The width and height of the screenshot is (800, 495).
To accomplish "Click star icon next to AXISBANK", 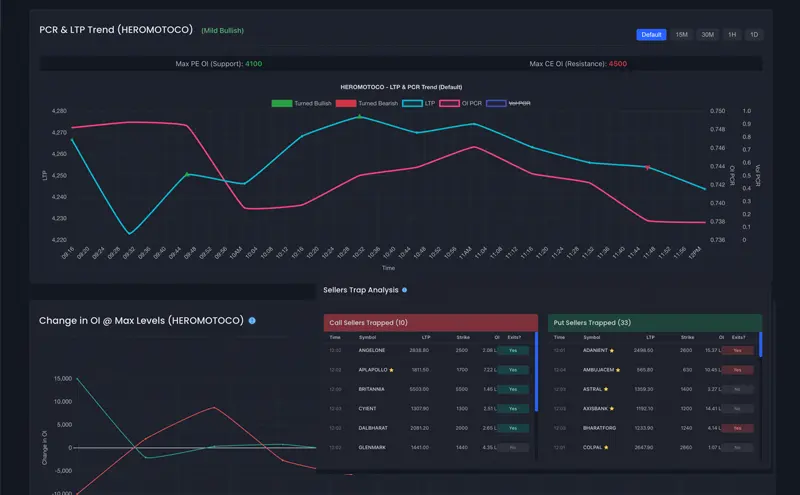I will click(612, 409).
